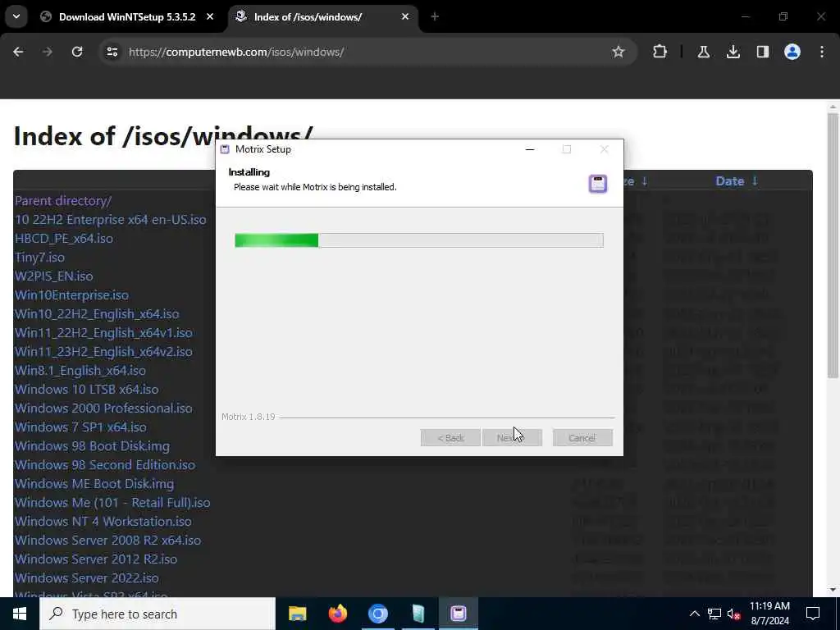Open the taskbar clock and date

coord(769,614)
